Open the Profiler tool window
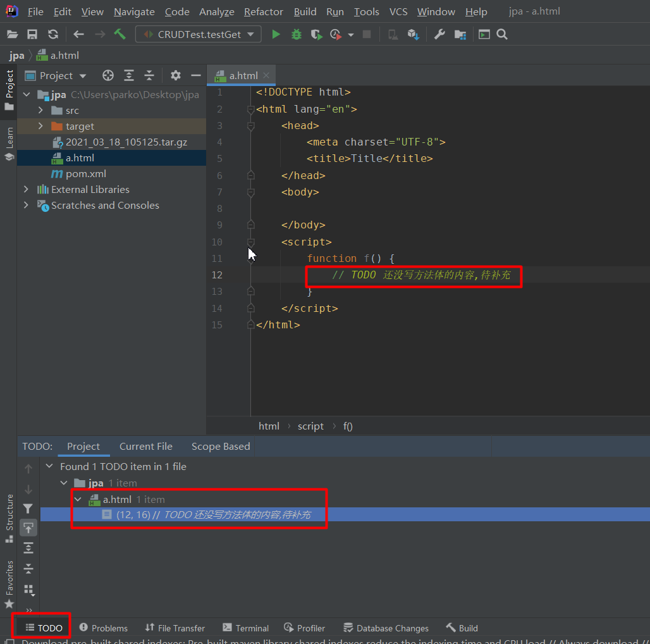Viewport: 650px width, 644px height. click(x=305, y=628)
